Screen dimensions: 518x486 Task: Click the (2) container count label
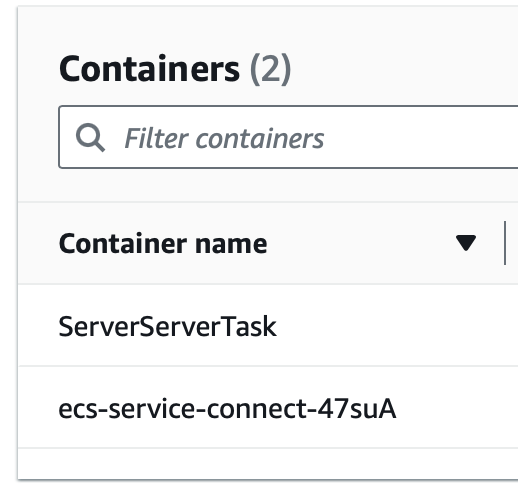click(271, 70)
